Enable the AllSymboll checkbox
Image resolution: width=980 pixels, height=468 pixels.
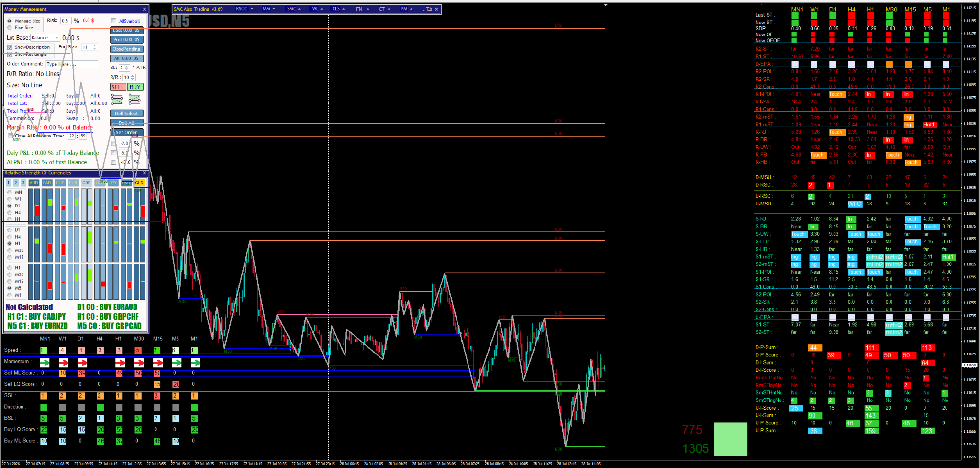[114, 21]
